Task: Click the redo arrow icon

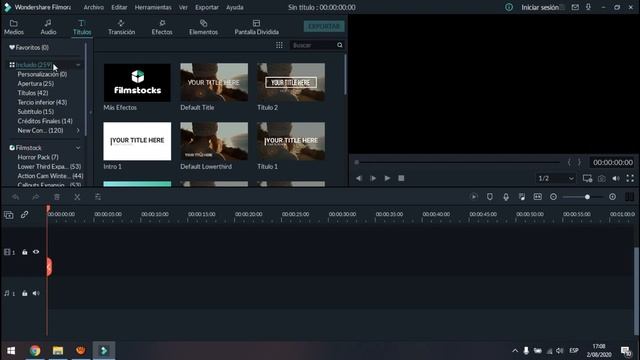Action: tap(36, 197)
